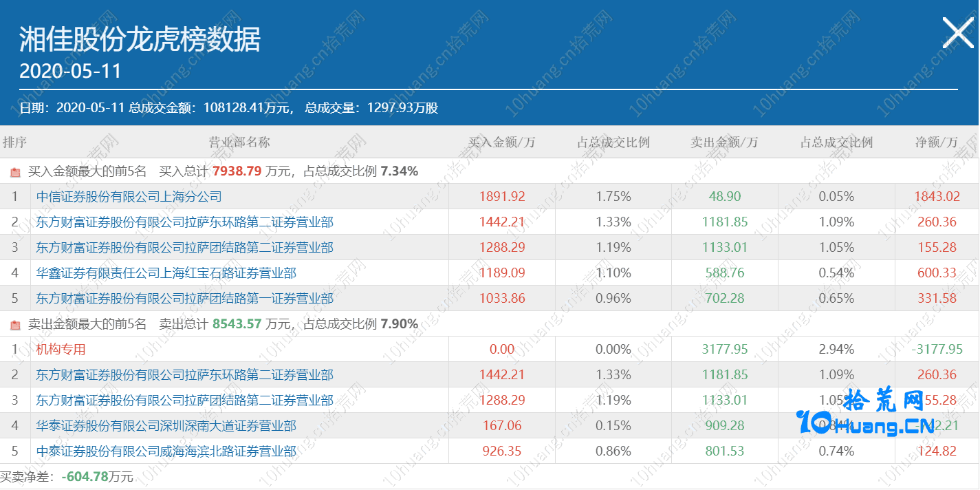
Task: Select 华鑫证券上海红宝石路证券营业部 link
Action: tap(166, 273)
